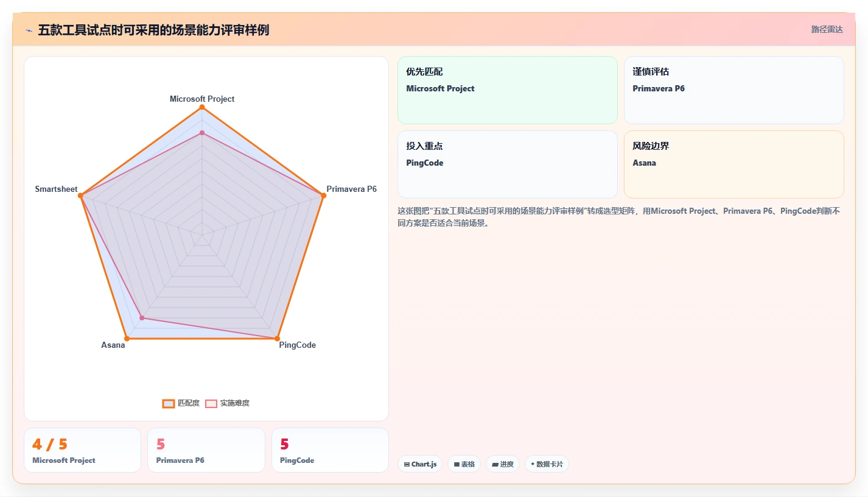The image size is (868, 497).
Task: Click the small icon before the card title
Action: (x=29, y=30)
